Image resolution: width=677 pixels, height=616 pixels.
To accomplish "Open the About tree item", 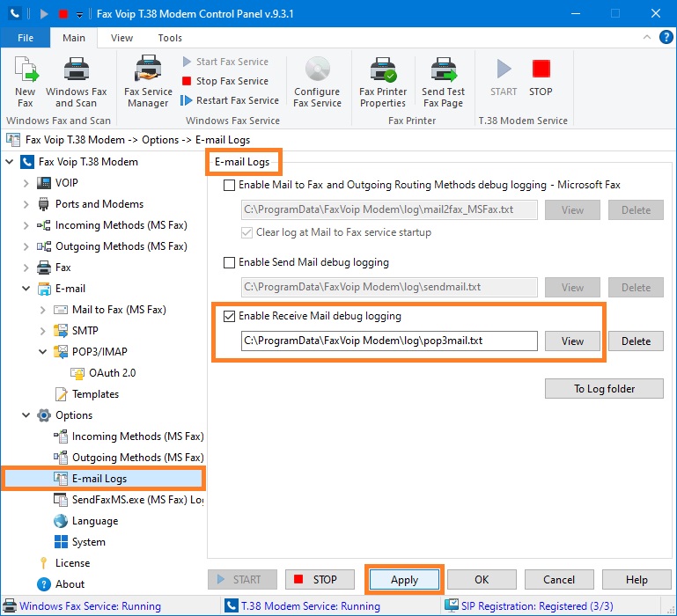I will pos(70,584).
